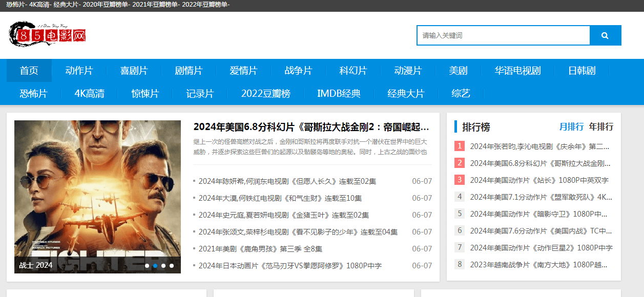
Task: Click the 85电影网 site logo
Action: 48,35
